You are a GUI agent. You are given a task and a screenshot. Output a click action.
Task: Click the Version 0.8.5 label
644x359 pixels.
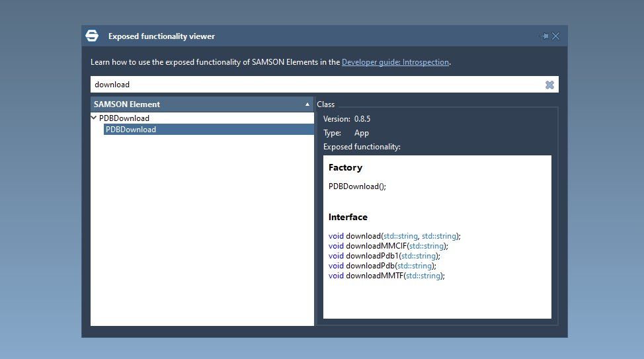[x=346, y=119]
